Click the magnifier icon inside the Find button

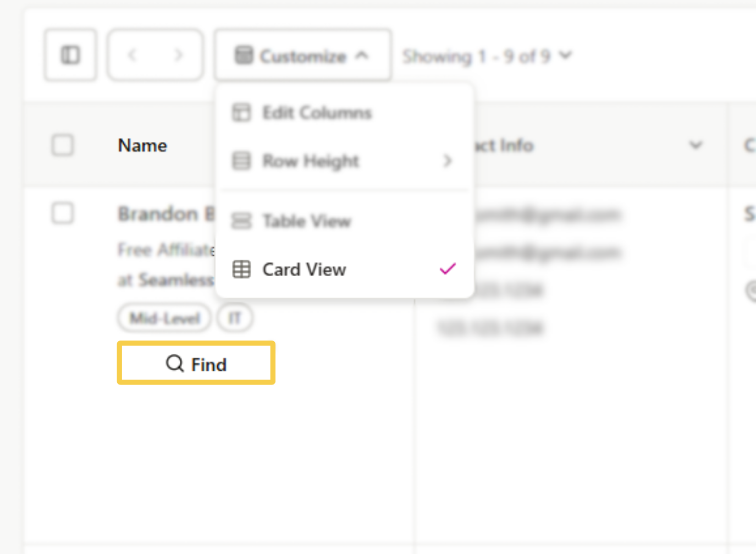click(174, 364)
